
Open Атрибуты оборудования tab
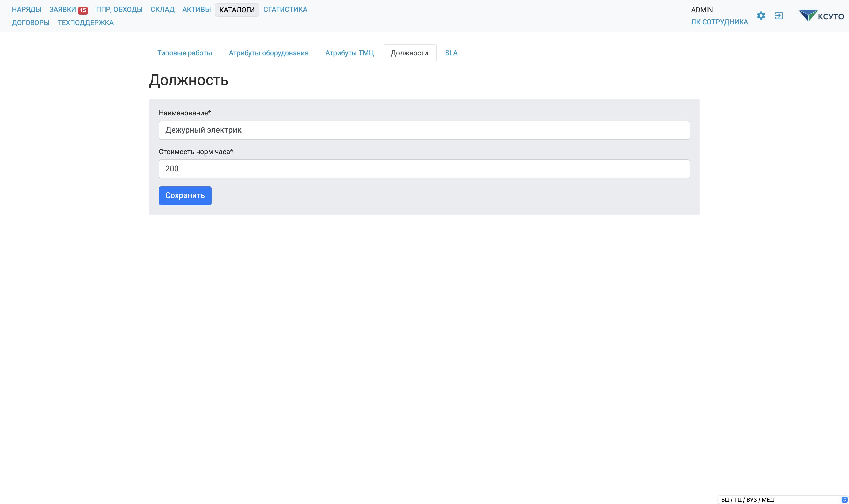click(x=269, y=53)
